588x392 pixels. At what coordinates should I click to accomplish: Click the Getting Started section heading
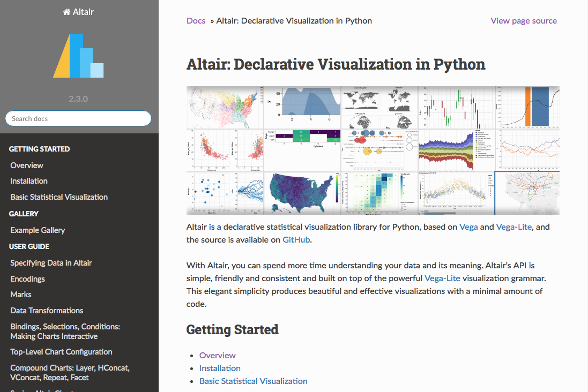(233, 330)
